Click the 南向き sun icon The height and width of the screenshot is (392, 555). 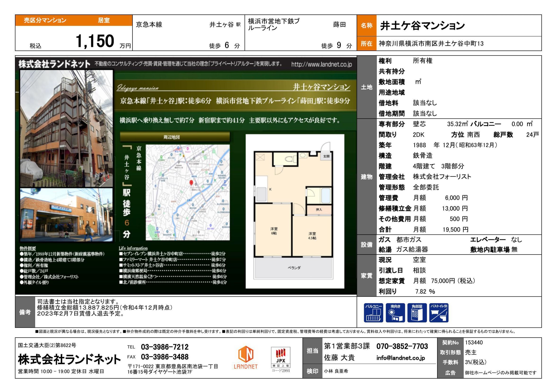click(395, 312)
